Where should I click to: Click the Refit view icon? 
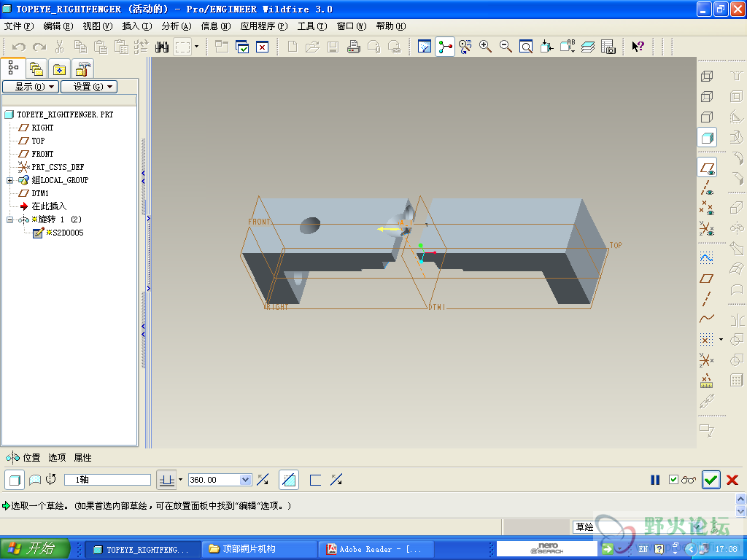click(526, 47)
